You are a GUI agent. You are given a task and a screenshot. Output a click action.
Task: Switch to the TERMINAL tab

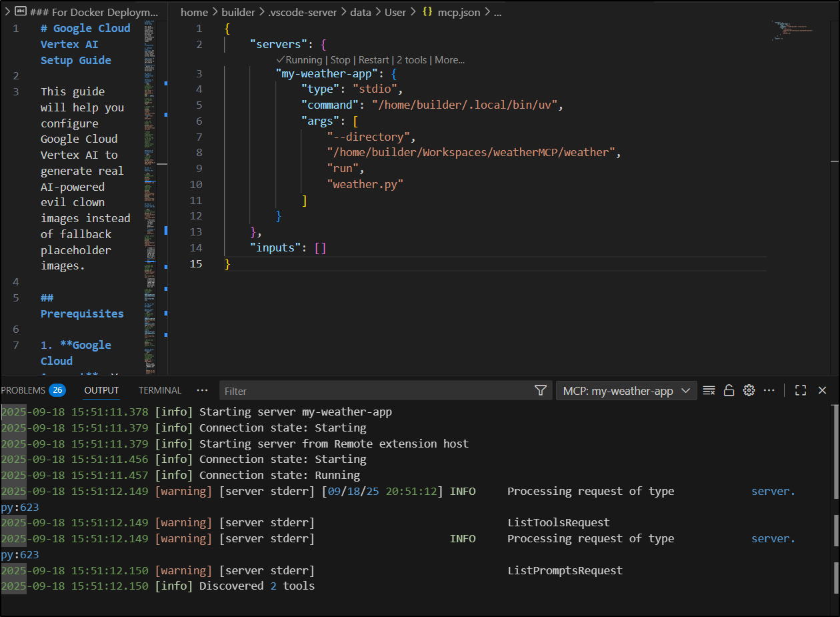coord(160,391)
